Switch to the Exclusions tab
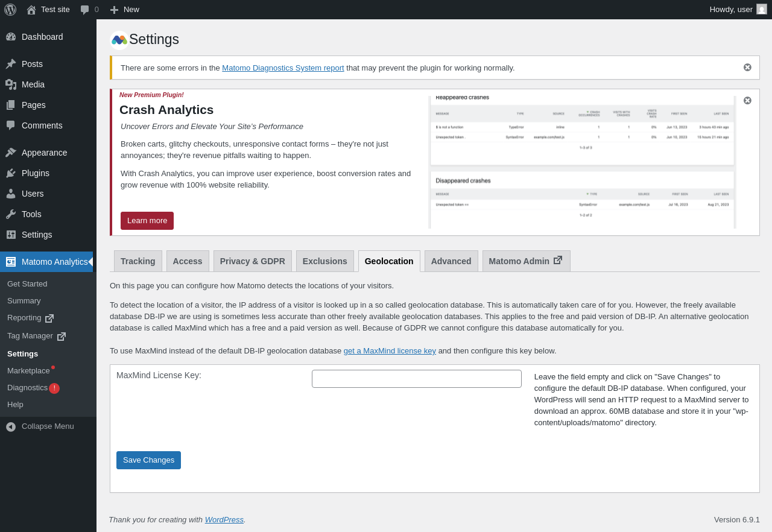The height and width of the screenshot is (532, 772). click(x=324, y=261)
